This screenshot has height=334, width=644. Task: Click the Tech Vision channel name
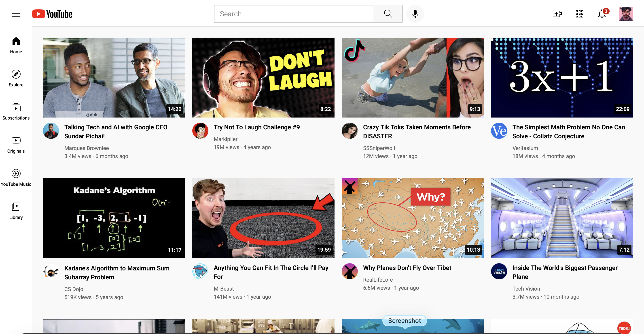(x=526, y=289)
